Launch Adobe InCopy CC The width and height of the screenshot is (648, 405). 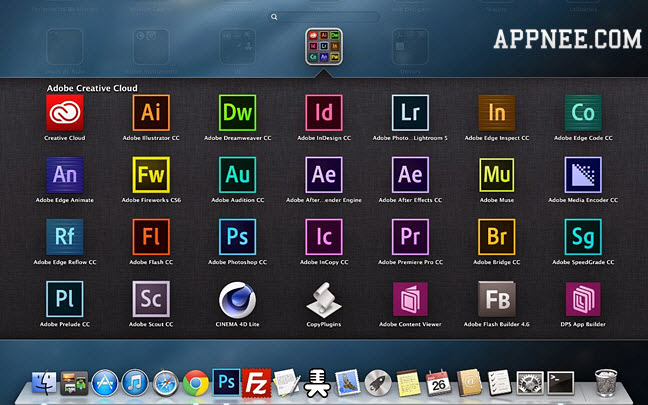coord(324,237)
